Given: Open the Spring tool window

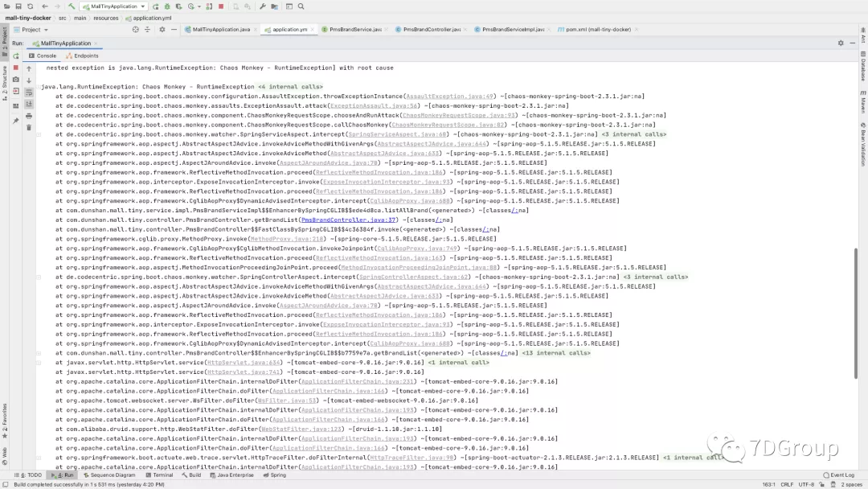Looking at the screenshot, I should pyautogui.click(x=275, y=475).
